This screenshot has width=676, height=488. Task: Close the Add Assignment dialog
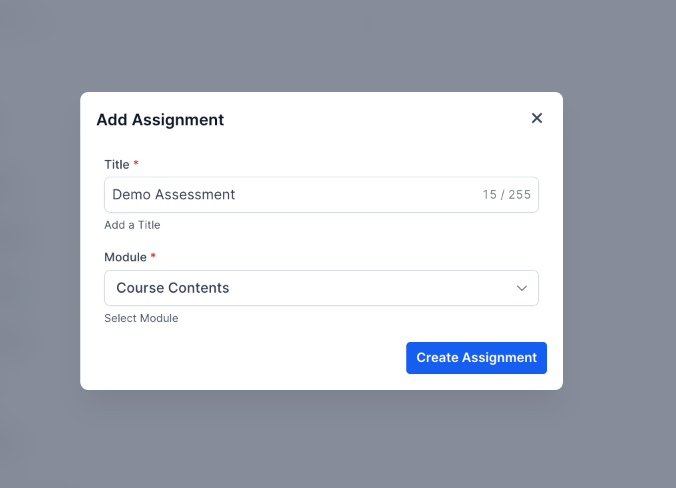[x=537, y=118]
